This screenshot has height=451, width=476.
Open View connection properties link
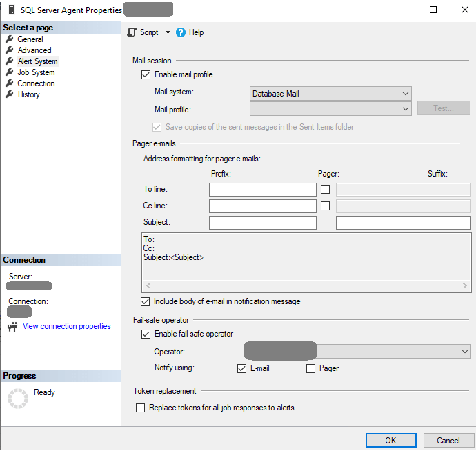(66, 326)
